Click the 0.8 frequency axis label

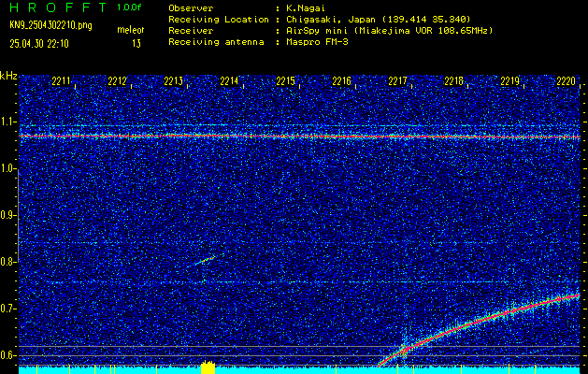click(8, 262)
